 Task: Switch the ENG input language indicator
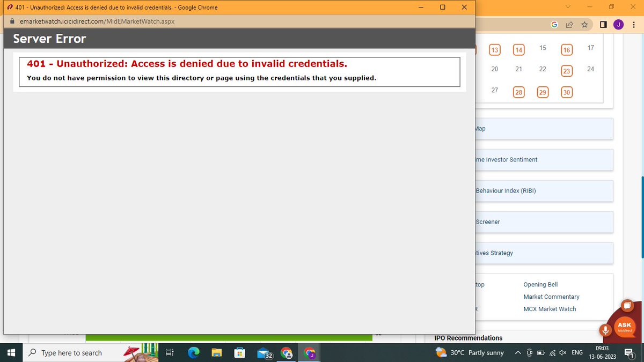pyautogui.click(x=577, y=352)
